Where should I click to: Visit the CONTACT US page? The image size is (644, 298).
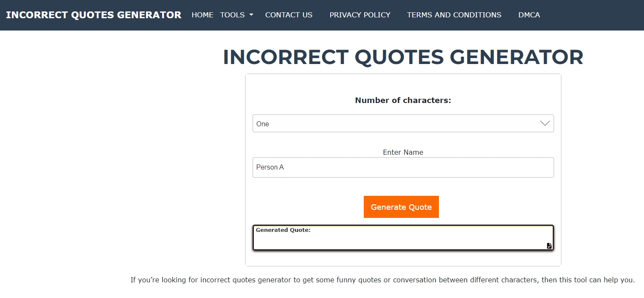click(x=289, y=15)
